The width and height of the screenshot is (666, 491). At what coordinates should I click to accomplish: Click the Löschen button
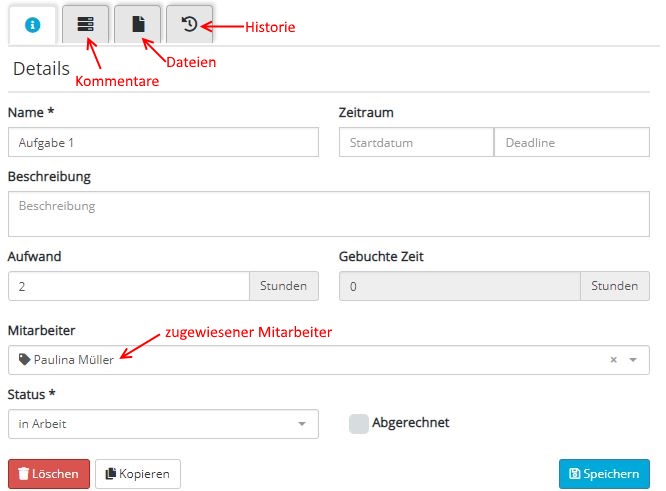(49, 474)
